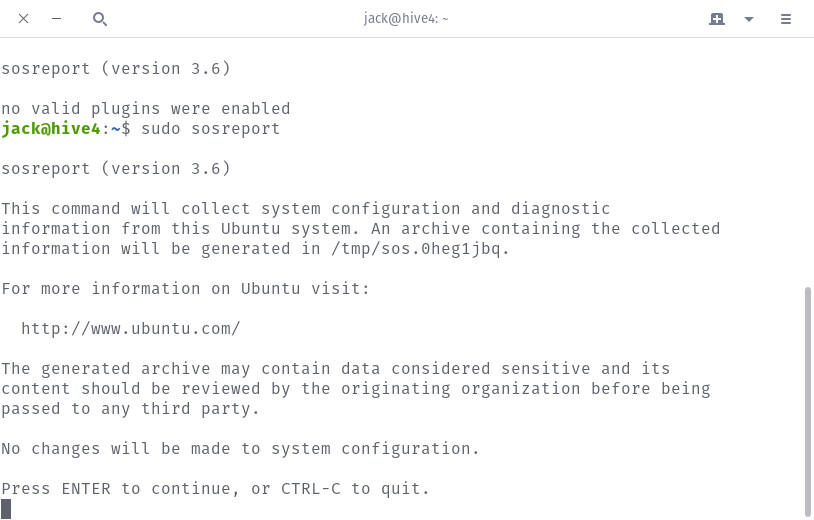
Task: Expand the dropdown arrow beside new tab
Action: coord(749,19)
